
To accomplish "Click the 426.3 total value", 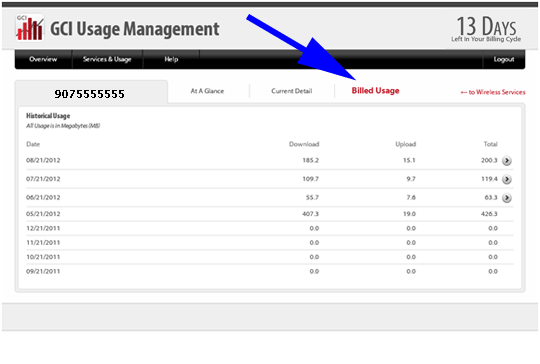I will click(489, 214).
